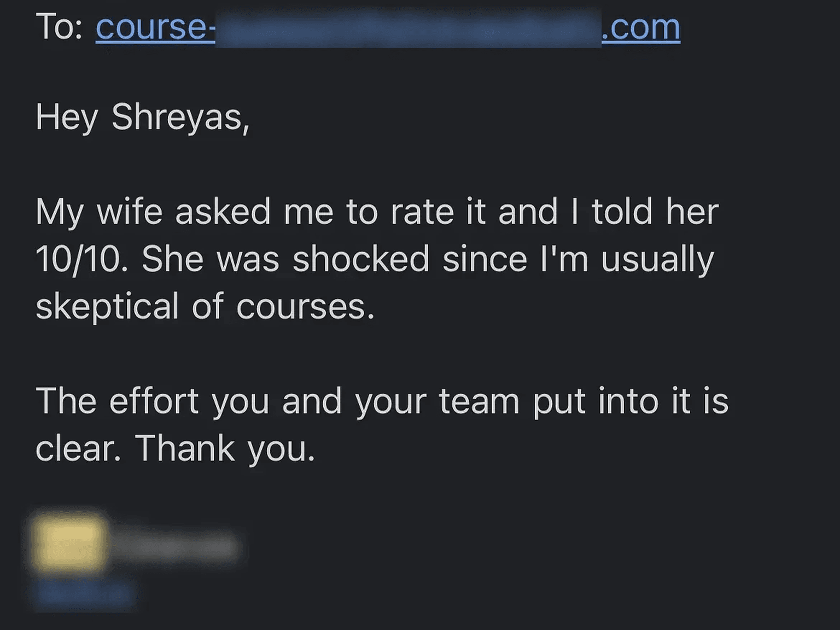The height and width of the screenshot is (630, 840).
Task: Click the word "team" in last paragraph
Action: coord(479,401)
